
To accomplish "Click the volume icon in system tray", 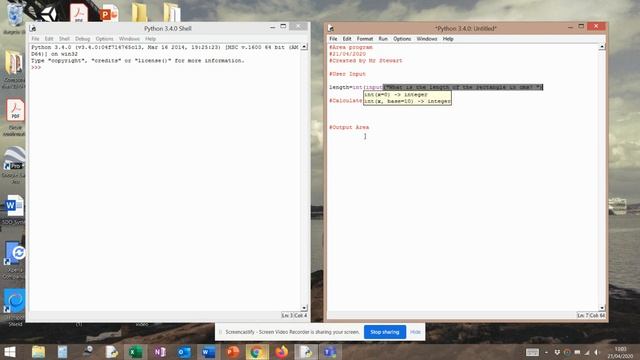I will pyautogui.click(x=596, y=352).
